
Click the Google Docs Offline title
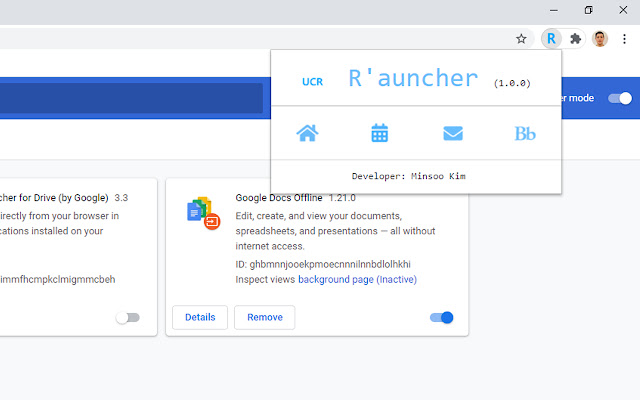click(279, 198)
